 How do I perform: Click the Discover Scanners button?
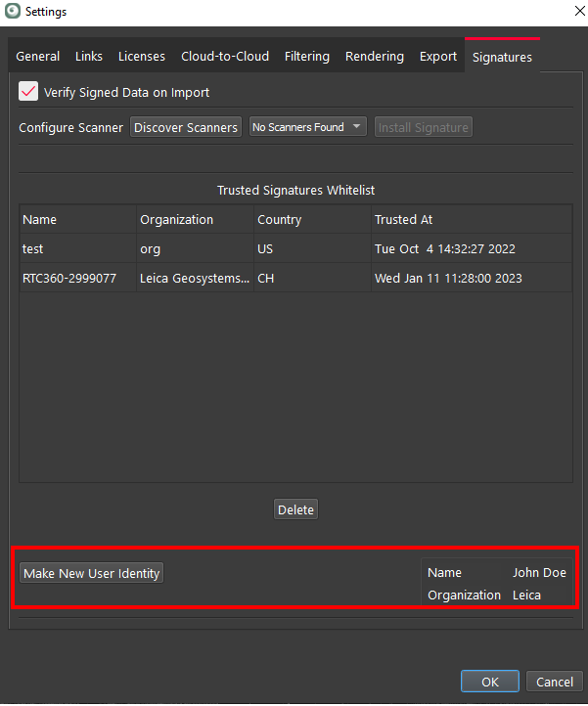(x=186, y=127)
